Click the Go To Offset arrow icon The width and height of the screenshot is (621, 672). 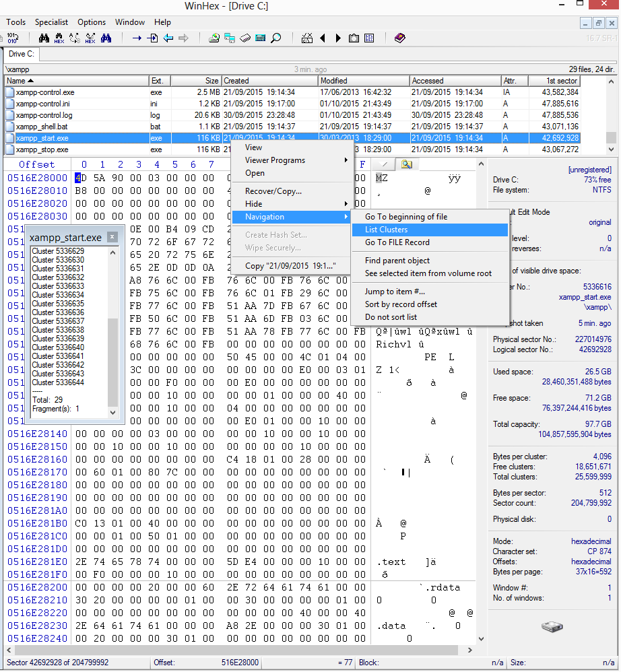tap(137, 38)
